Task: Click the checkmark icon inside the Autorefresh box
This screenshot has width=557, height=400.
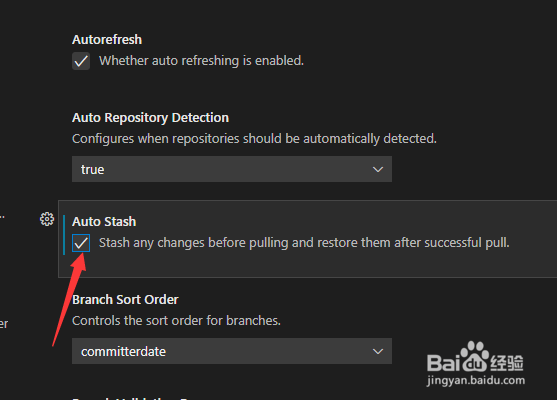Action: [x=81, y=61]
